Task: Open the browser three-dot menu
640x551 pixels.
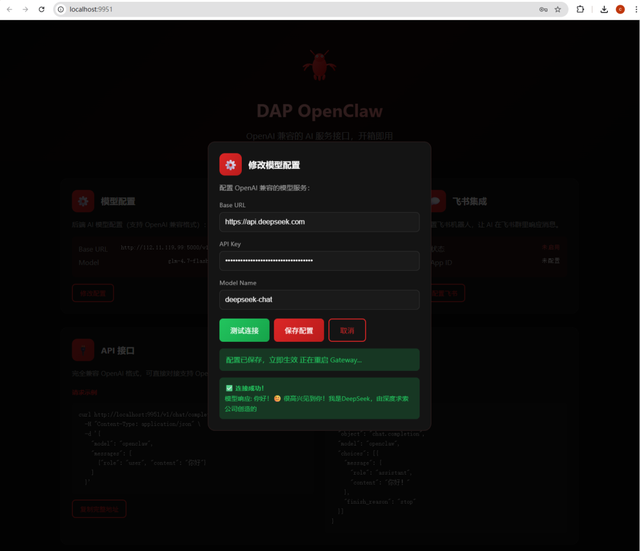Action: pyautogui.click(x=636, y=9)
